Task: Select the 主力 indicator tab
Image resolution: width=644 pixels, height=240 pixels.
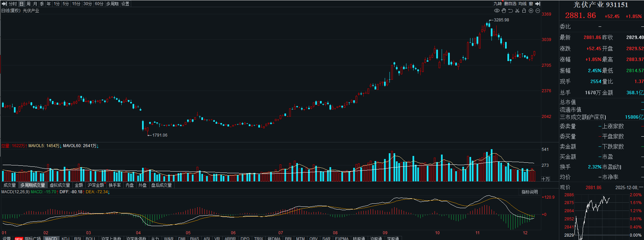Action: [x=155, y=238]
